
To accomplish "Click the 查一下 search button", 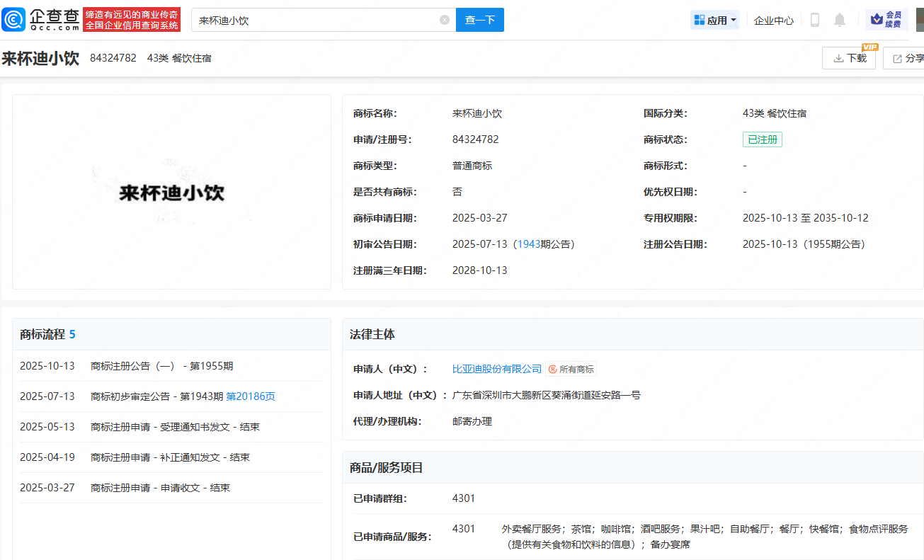I will (479, 20).
